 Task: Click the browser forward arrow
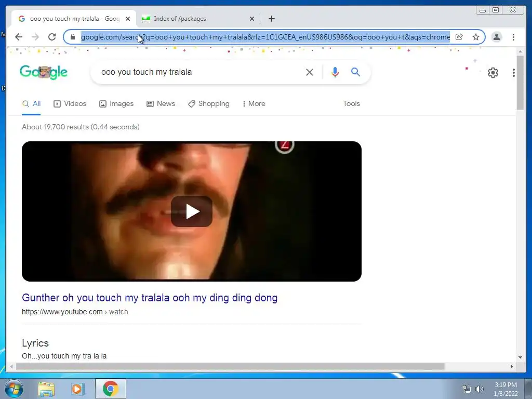pos(35,37)
